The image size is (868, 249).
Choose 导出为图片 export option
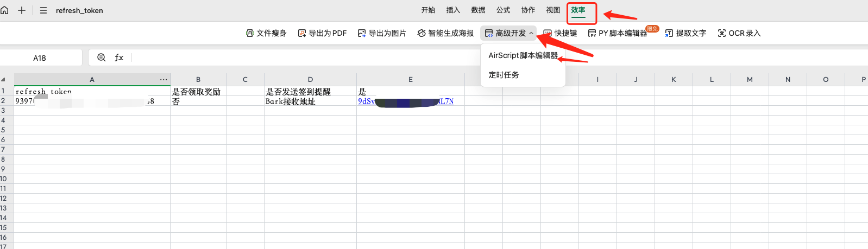coord(382,33)
